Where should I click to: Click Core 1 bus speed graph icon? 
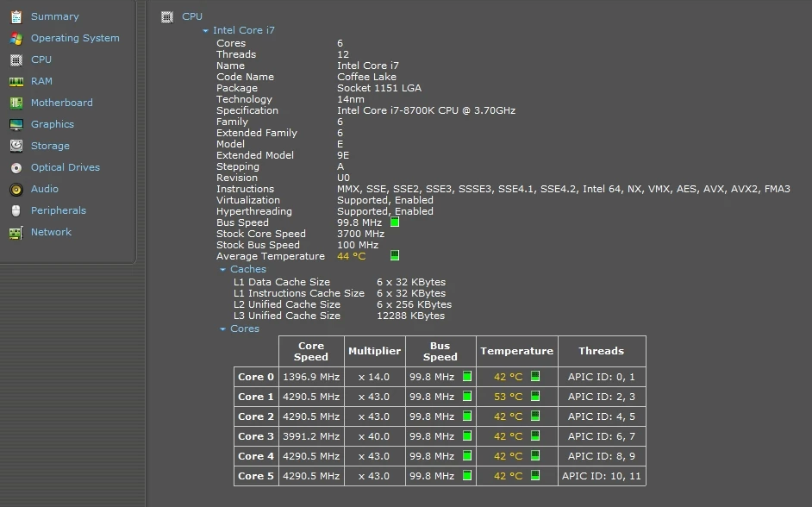click(467, 396)
